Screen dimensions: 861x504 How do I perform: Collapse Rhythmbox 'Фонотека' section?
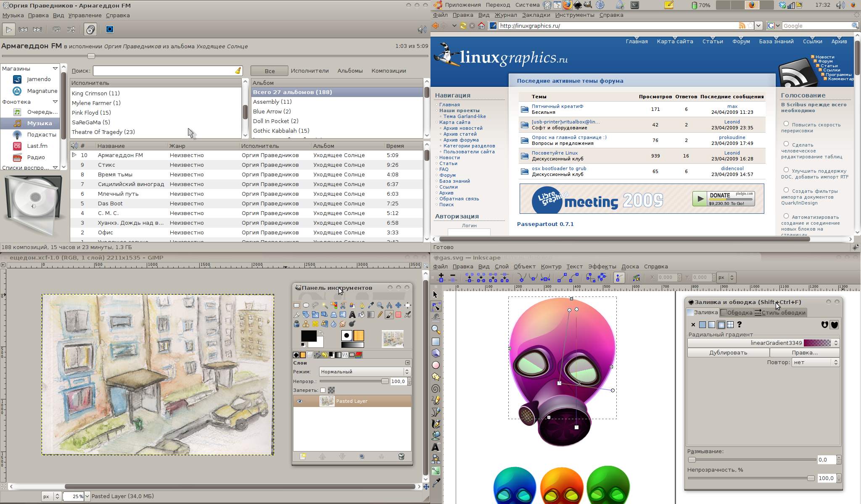[x=55, y=102]
